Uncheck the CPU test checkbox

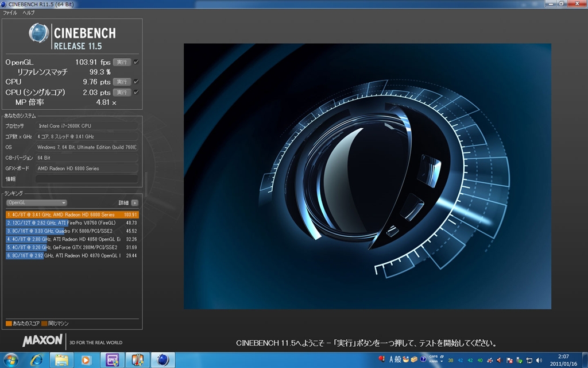point(136,82)
